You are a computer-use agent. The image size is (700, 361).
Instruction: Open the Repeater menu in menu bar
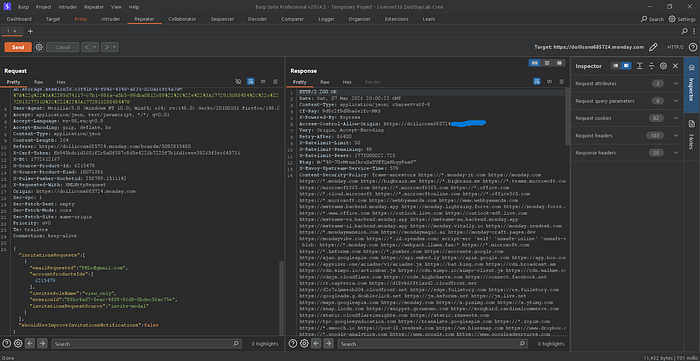click(x=94, y=7)
